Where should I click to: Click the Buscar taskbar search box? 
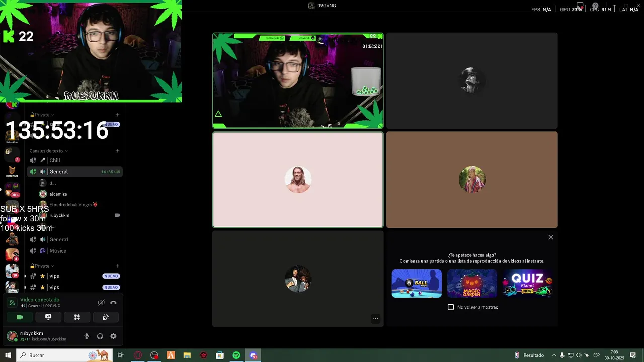click(64, 355)
